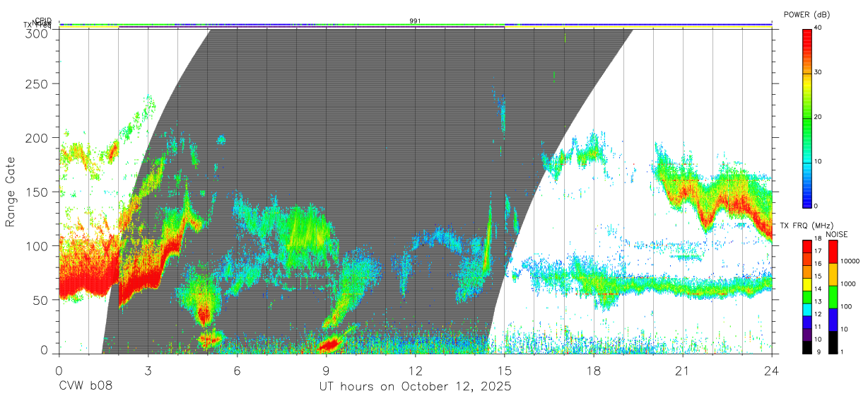Click the 21 tick label on the UT hours axis
The image size is (868, 401).
tap(682, 371)
